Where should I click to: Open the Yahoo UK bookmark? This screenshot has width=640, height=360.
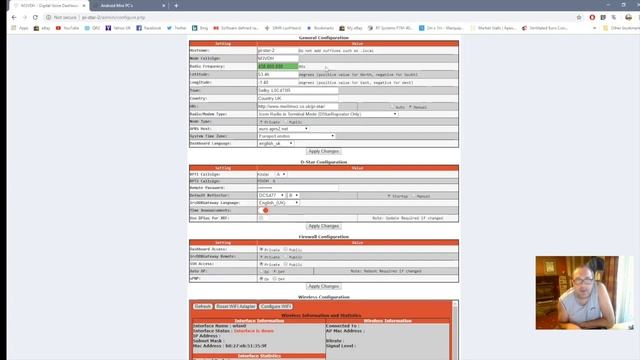pos(118,28)
